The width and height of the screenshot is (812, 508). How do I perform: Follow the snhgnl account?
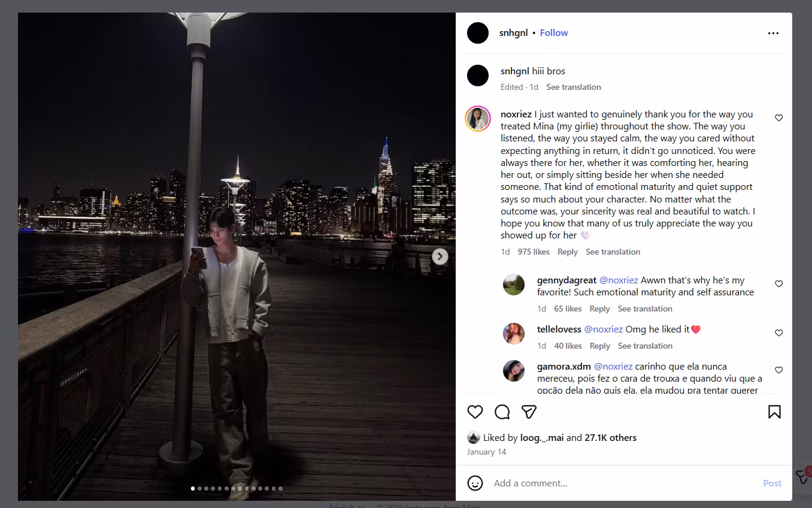(553, 33)
